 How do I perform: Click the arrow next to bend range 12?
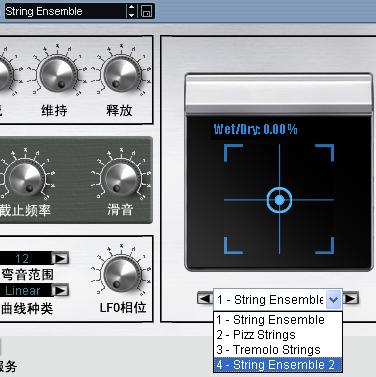click(x=60, y=258)
